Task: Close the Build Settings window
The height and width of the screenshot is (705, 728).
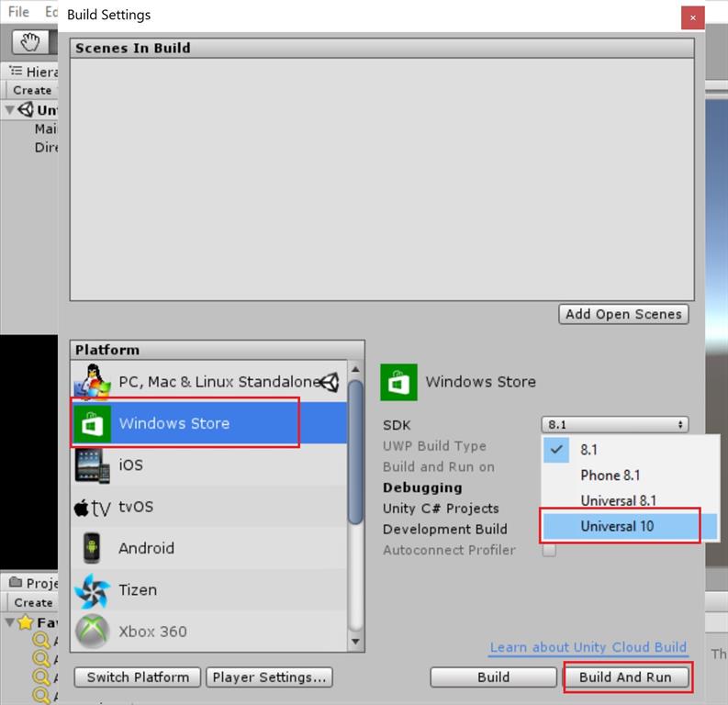Action: (x=693, y=17)
